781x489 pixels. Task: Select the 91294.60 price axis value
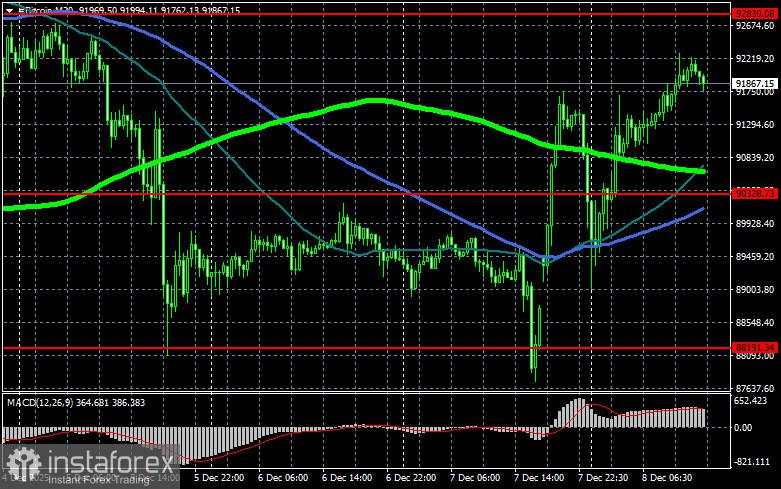755,124
